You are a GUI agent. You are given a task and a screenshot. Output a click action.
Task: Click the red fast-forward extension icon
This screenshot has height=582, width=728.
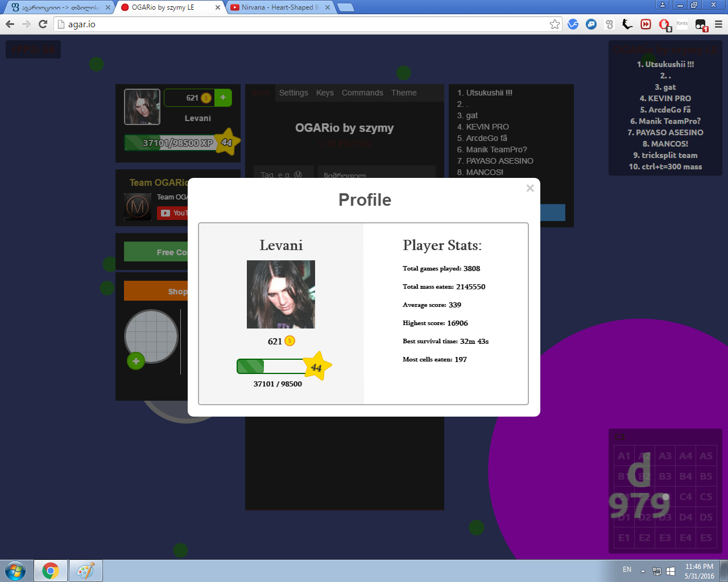coord(646,24)
